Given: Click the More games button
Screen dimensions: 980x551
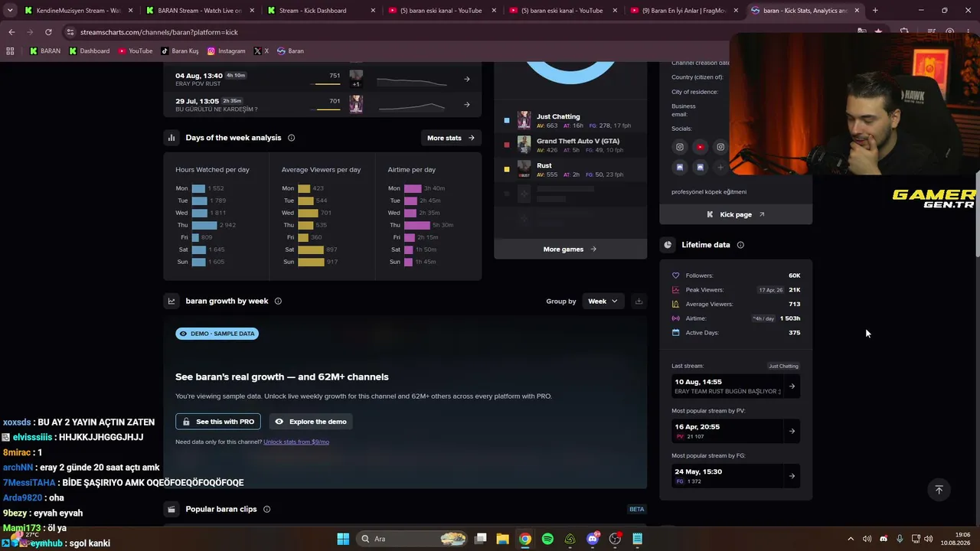Looking at the screenshot, I should (x=570, y=249).
